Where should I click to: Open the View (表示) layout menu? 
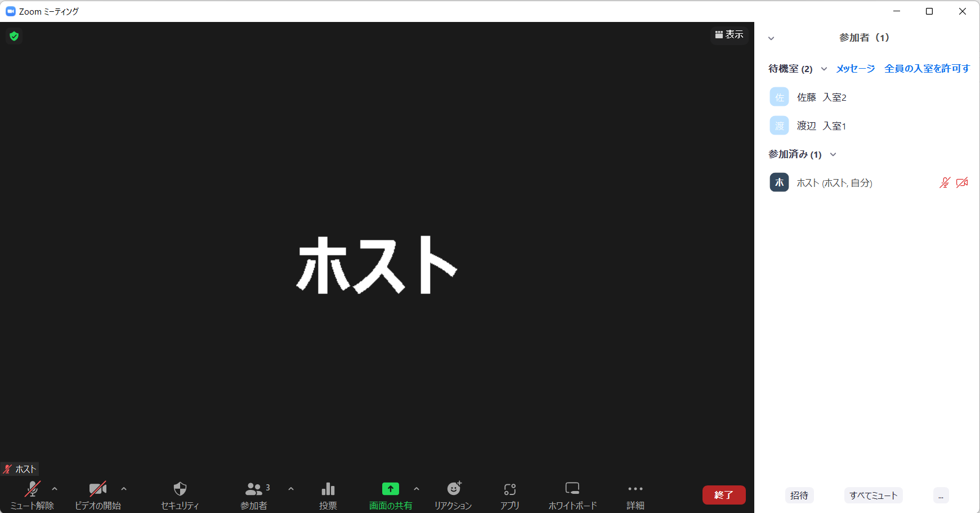[729, 34]
